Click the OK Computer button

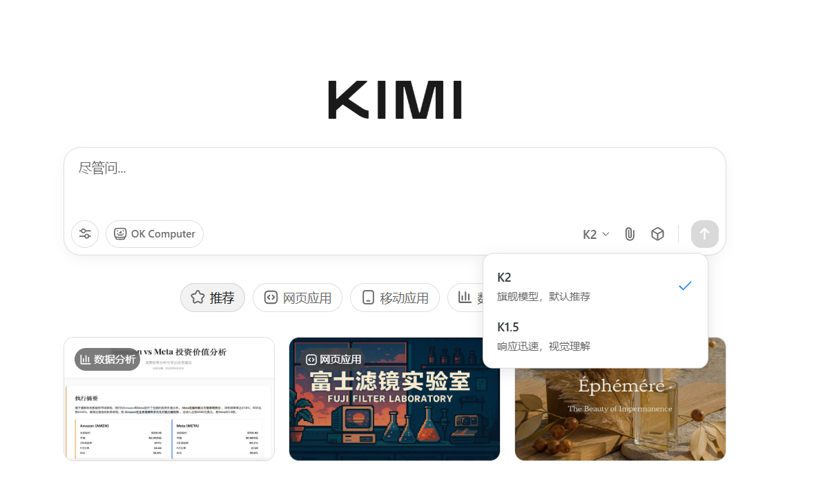tap(154, 234)
